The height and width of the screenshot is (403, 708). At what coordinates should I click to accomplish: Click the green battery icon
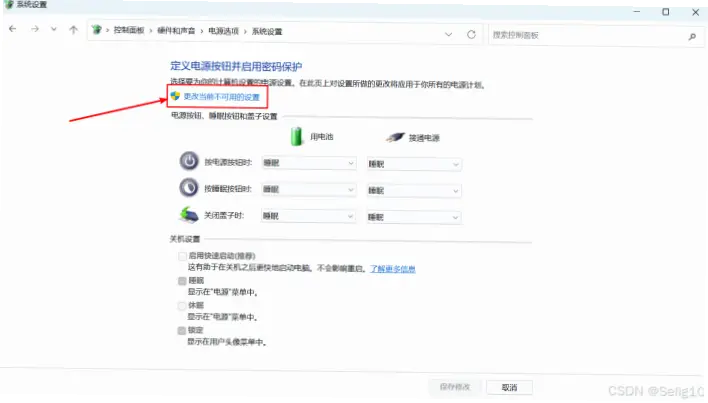(x=297, y=136)
